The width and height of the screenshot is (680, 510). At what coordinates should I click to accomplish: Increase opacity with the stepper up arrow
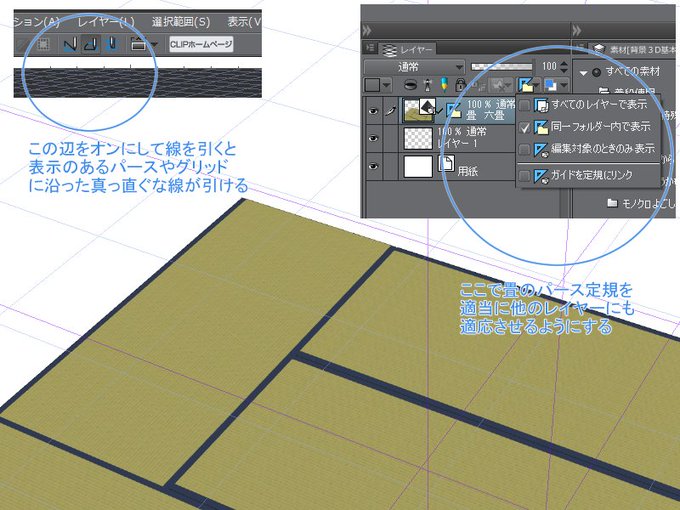563,63
